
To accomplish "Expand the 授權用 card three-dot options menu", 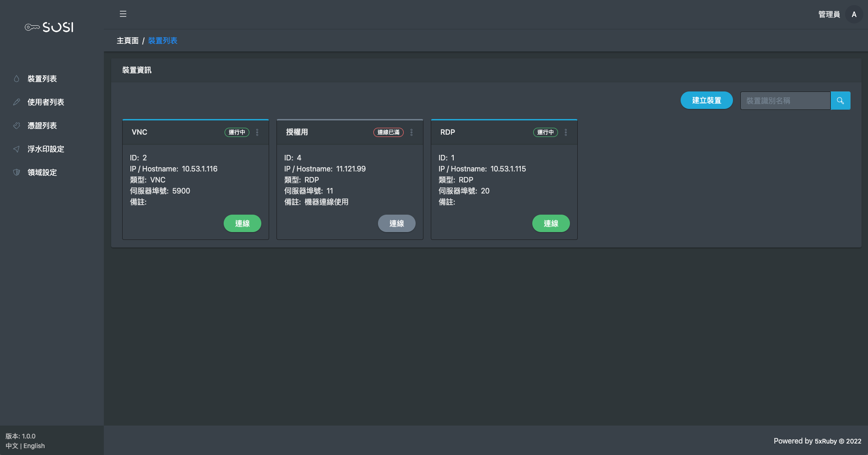I will [411, 132].
